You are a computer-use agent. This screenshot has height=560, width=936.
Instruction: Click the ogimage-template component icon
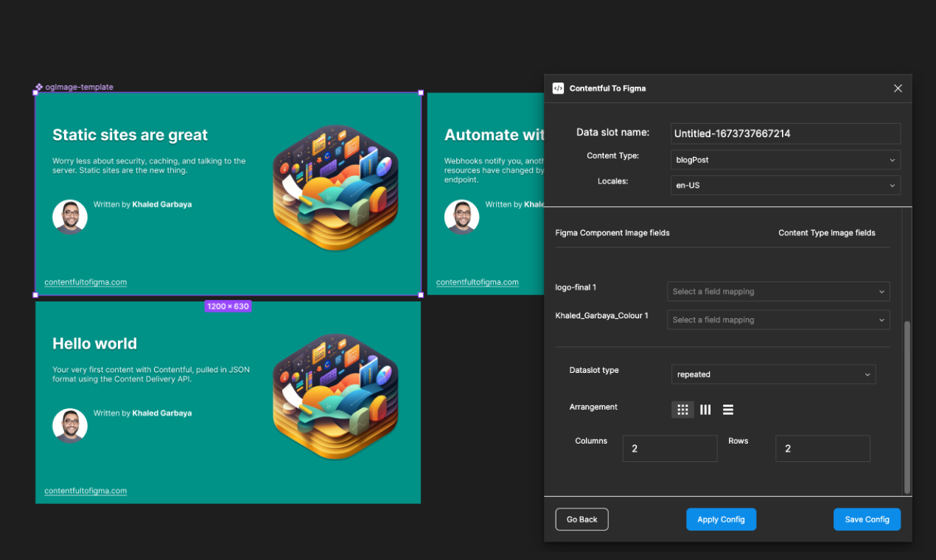39,87
